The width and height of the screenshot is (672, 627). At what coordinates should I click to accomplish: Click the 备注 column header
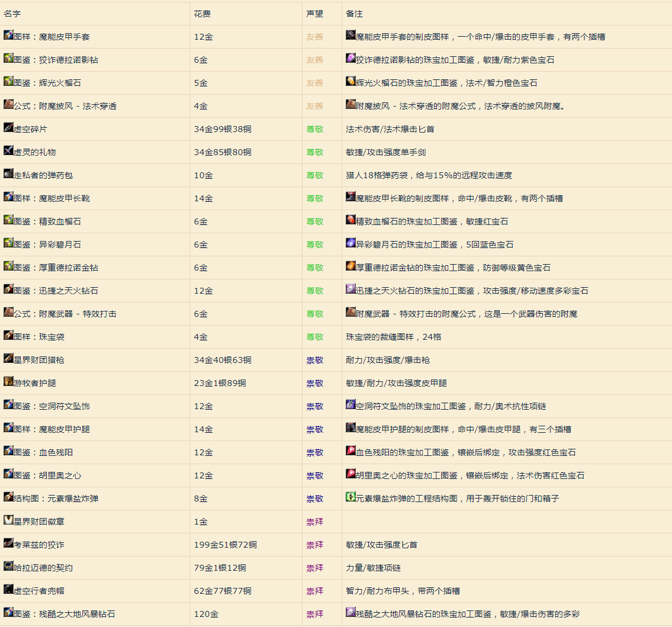click(354, 14)
